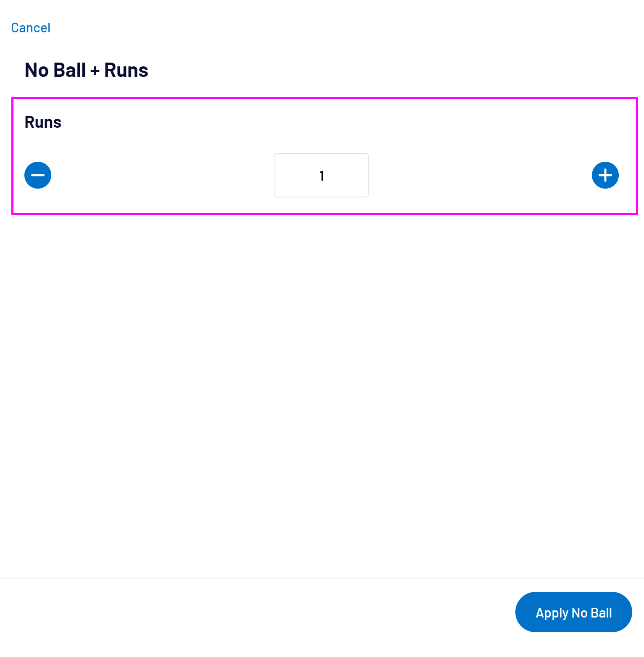Go back by clicking Cancel
Viewport: 644px width, 657px height.
click(31, 28)
